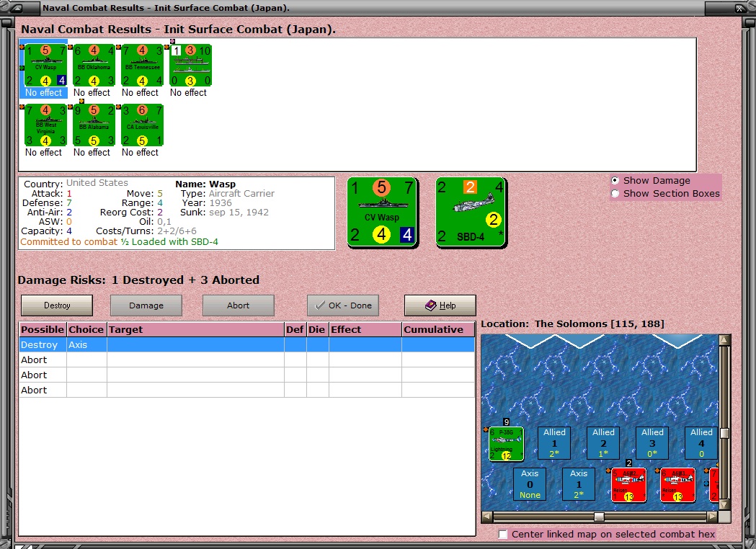This screenshot has width=756, height=549.
Task: Click the SBD-4 aircraft counter
Action: tap(471, 213)
